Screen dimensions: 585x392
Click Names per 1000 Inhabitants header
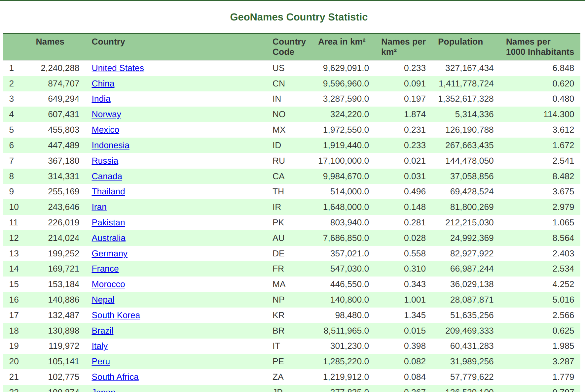[540, 47]
